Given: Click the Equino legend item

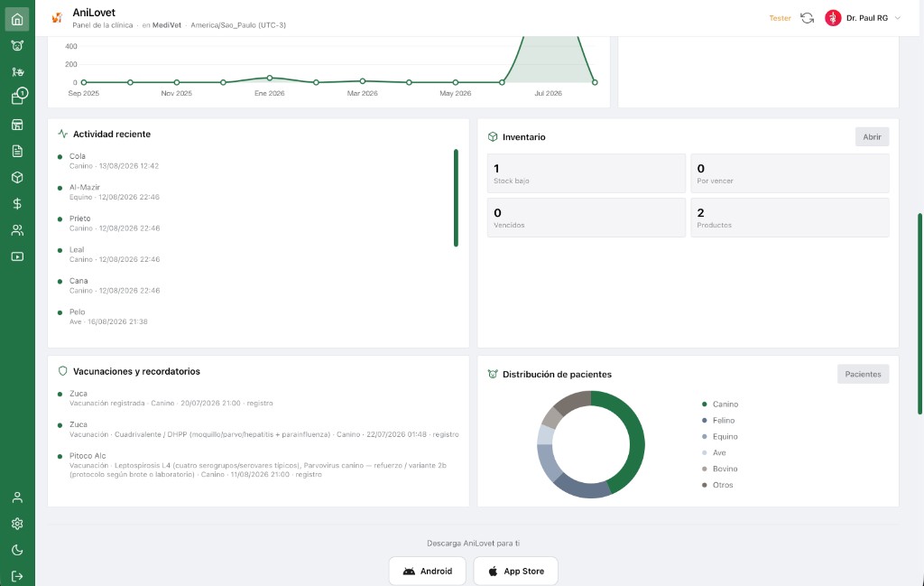Looking at the screenshot, I should coord(720,436).
